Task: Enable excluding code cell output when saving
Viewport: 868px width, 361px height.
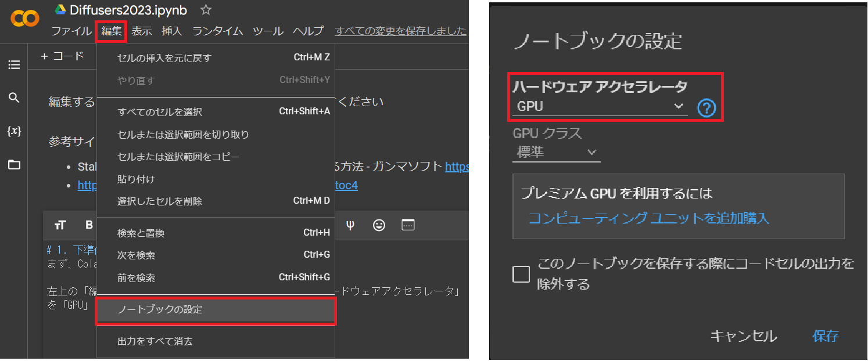Action: click(521, 274)
